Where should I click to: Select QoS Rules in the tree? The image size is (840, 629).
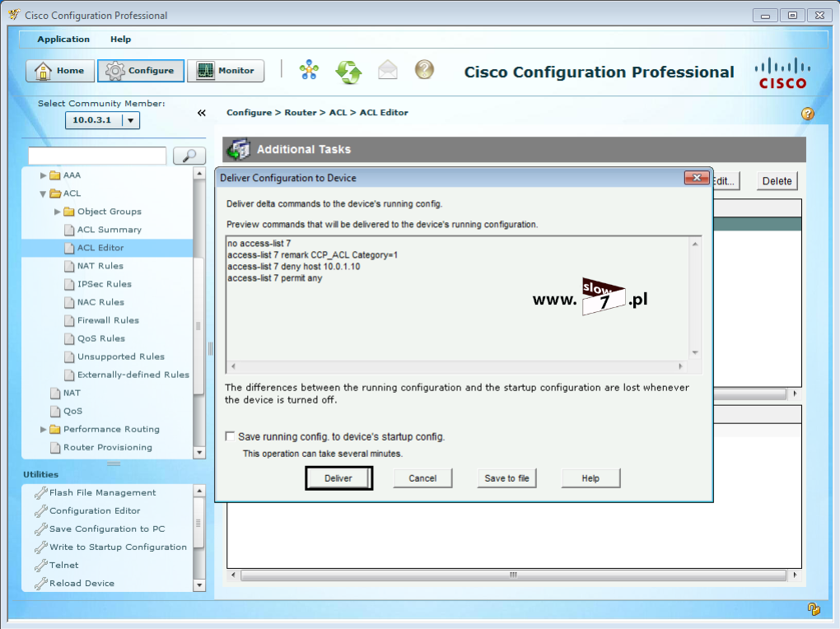(101, 339)
